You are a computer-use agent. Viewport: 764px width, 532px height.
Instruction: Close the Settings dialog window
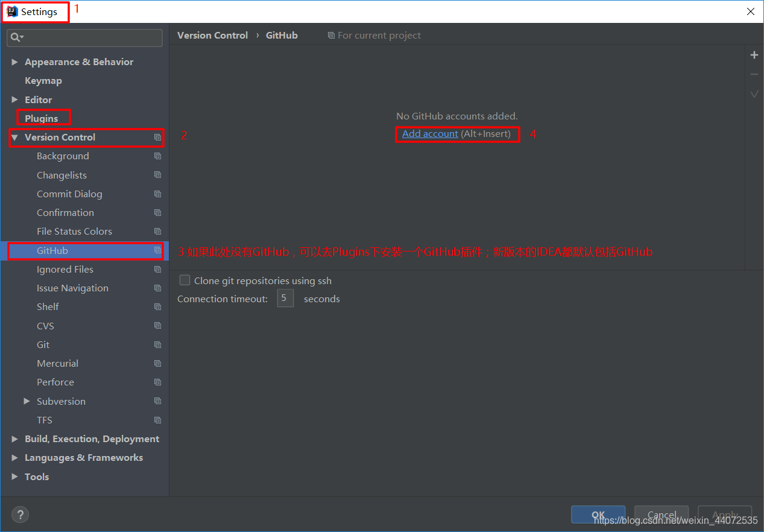(751, 11)
